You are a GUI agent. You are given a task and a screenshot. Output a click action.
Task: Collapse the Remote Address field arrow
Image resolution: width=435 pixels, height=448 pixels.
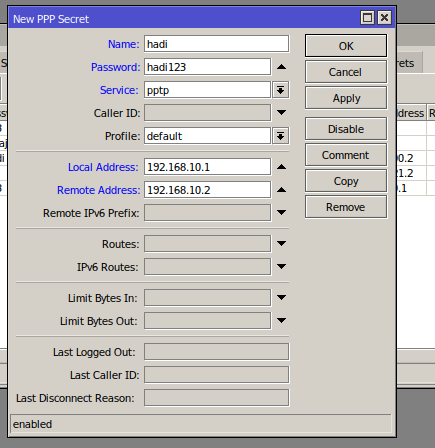281,190
